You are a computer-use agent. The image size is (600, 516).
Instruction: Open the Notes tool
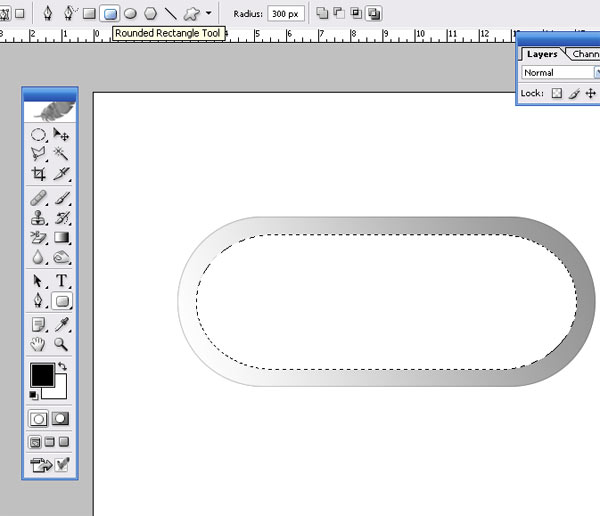[38, 325]
